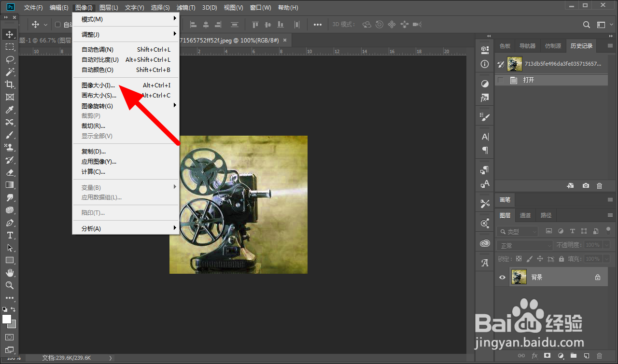
Task: Open the Properties info panel icon
Action: click(485, 64)
